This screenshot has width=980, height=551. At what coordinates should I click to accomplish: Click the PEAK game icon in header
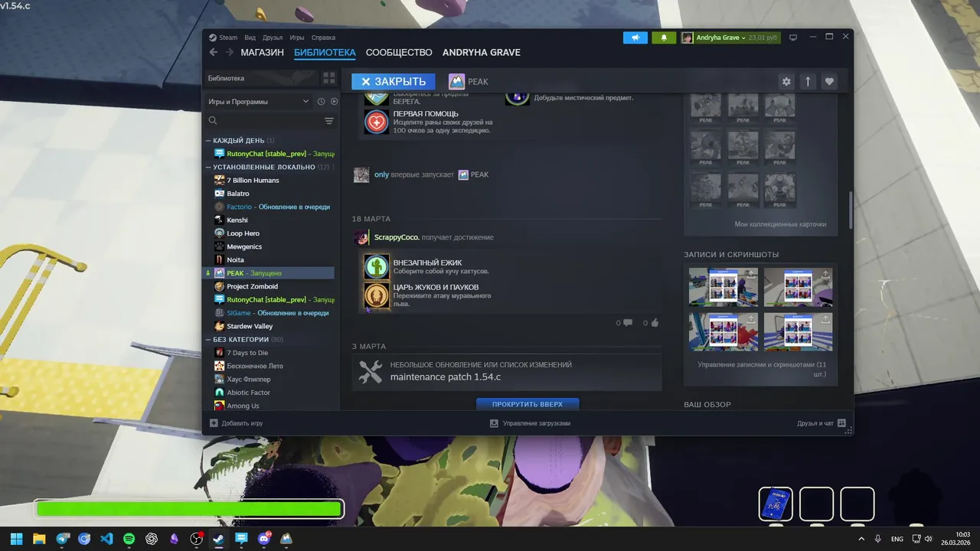456,81
